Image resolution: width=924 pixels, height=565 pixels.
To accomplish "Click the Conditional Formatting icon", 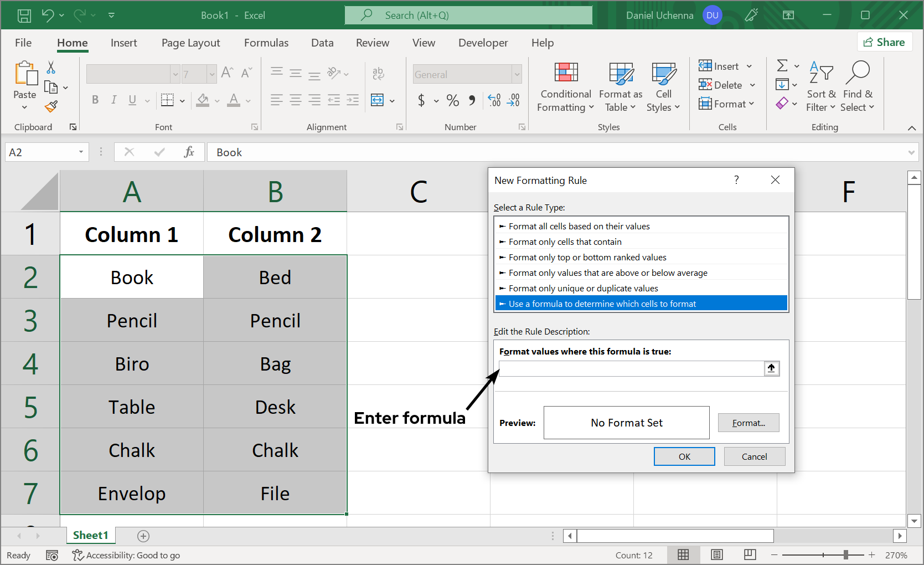I will coord(566,73).
